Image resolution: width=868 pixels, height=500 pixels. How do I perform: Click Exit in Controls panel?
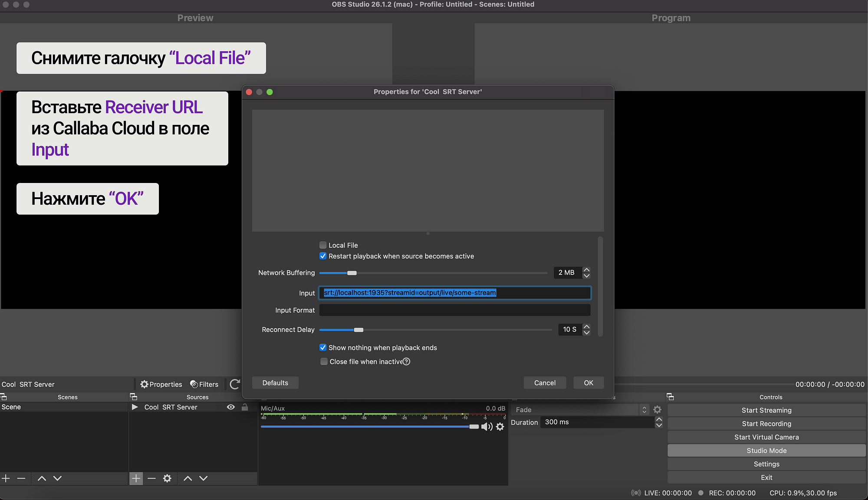point(766,477)
